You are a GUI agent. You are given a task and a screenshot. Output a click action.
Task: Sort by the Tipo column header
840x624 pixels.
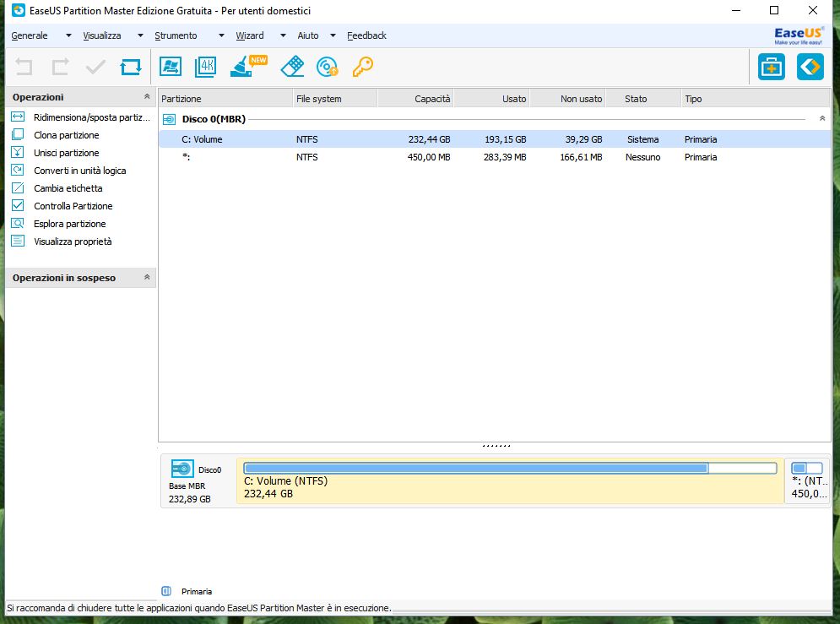coord(756,99)
